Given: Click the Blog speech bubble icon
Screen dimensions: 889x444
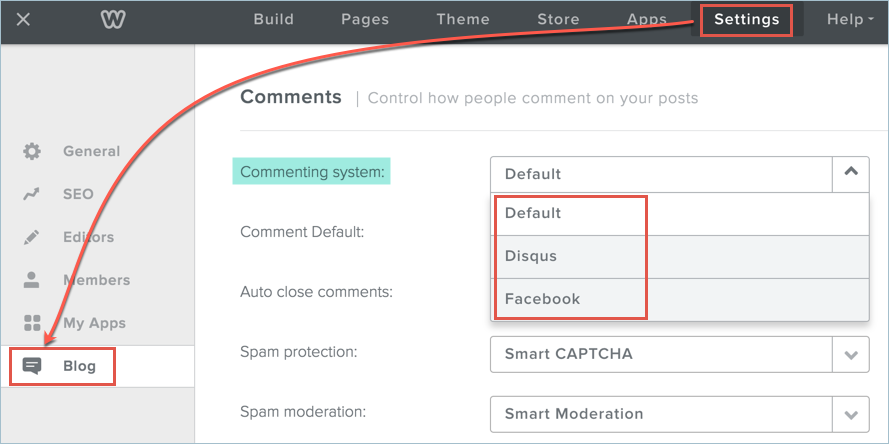Looking at the screenshot, I should tap(32, 366).
